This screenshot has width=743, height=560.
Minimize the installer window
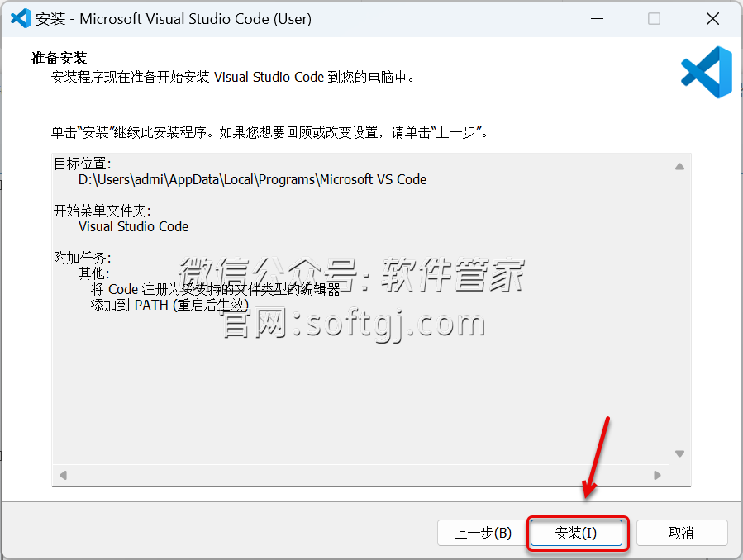[x=597, y=19]
